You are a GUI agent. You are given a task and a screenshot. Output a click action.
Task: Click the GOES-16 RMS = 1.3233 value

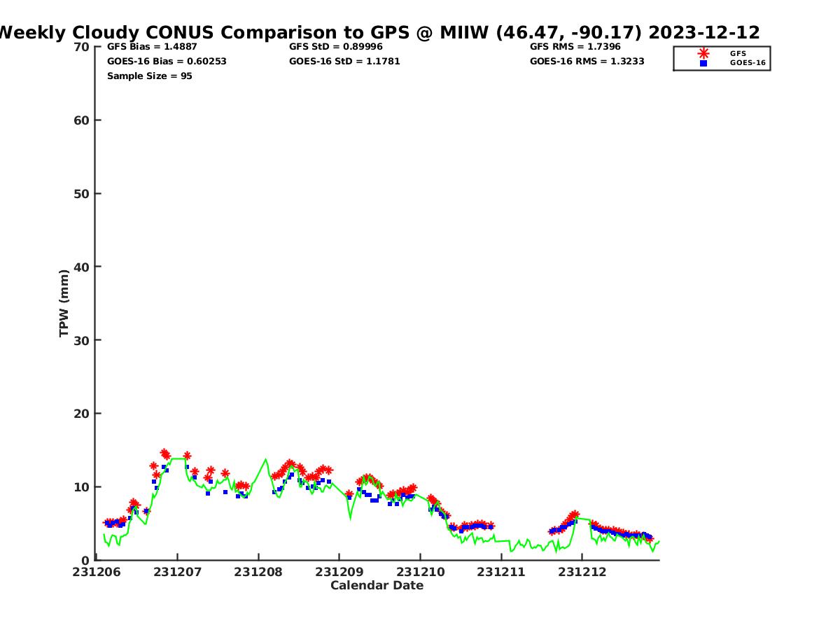point(587,62)
